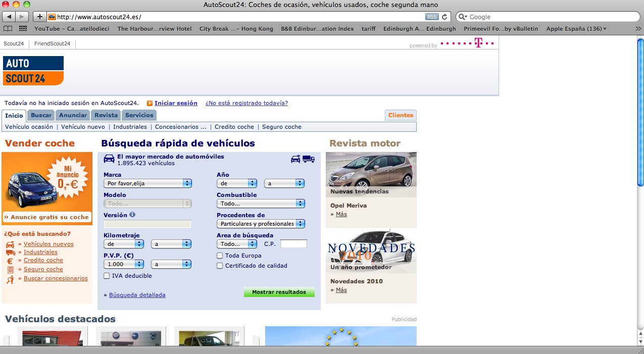Open the Kilometraje 'de' dropdown
Screen dimensions: 644x354
[124, 244]
